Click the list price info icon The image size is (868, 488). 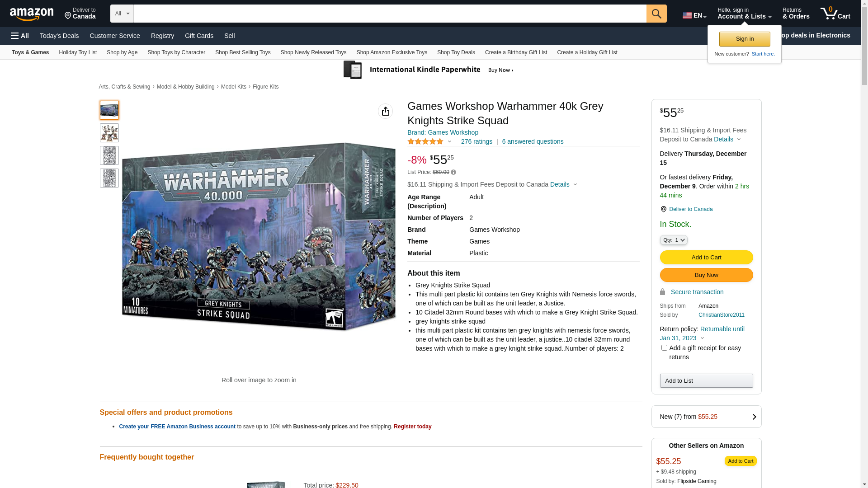pyautogui.click(x=453, y=172)
